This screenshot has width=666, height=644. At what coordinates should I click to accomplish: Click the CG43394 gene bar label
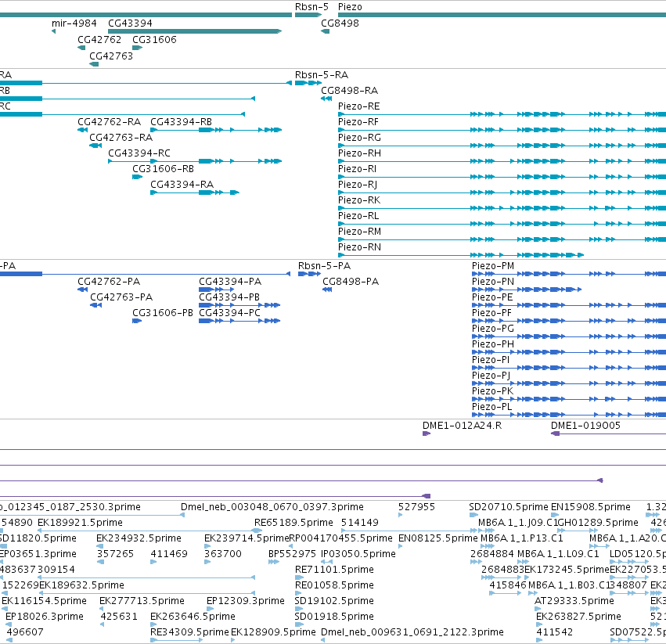tap(130, 23)
